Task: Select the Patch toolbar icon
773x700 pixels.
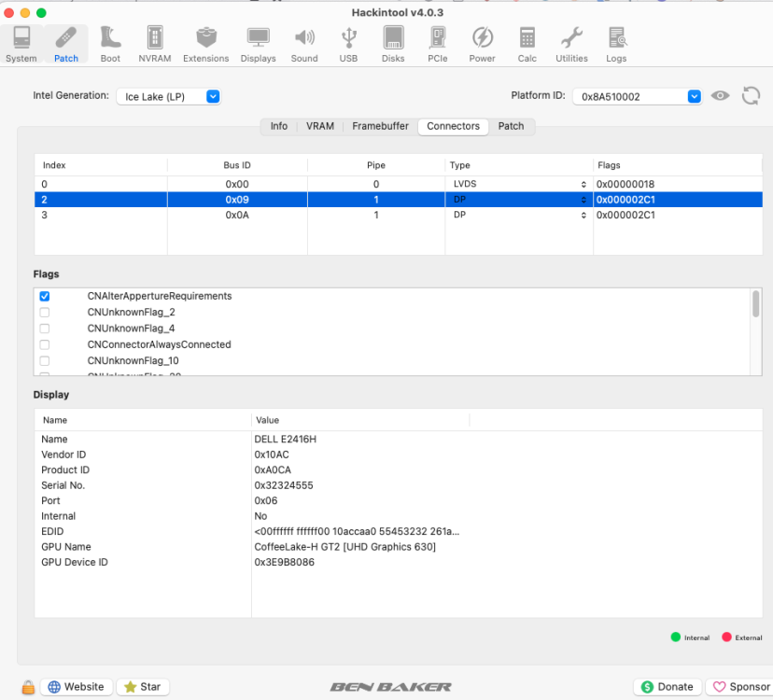Action: point(66,45)
